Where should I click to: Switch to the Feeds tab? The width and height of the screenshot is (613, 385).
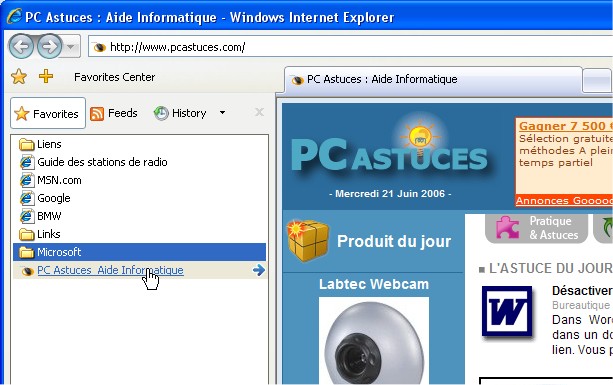[114, 113]
